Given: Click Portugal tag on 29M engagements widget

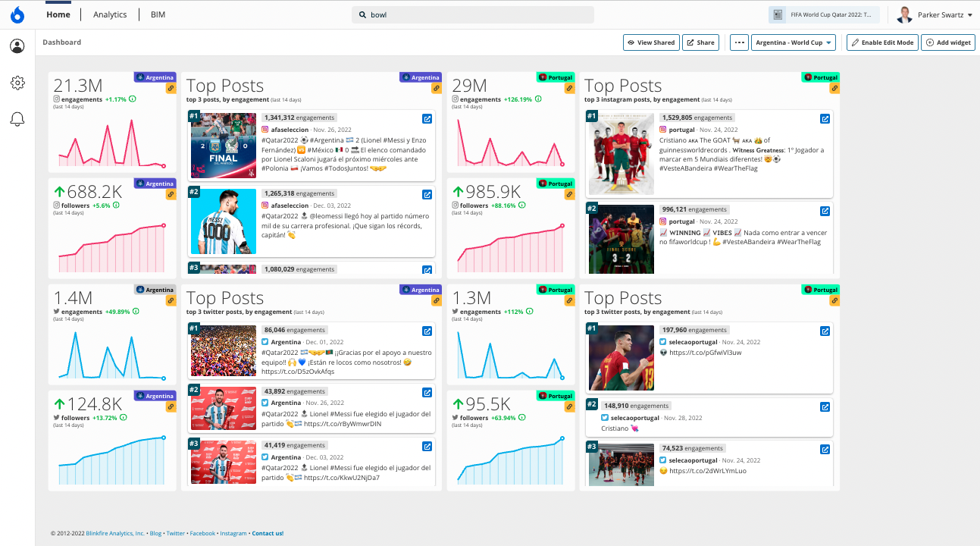Looking at the screenshot, I should (x=557, y=77).
